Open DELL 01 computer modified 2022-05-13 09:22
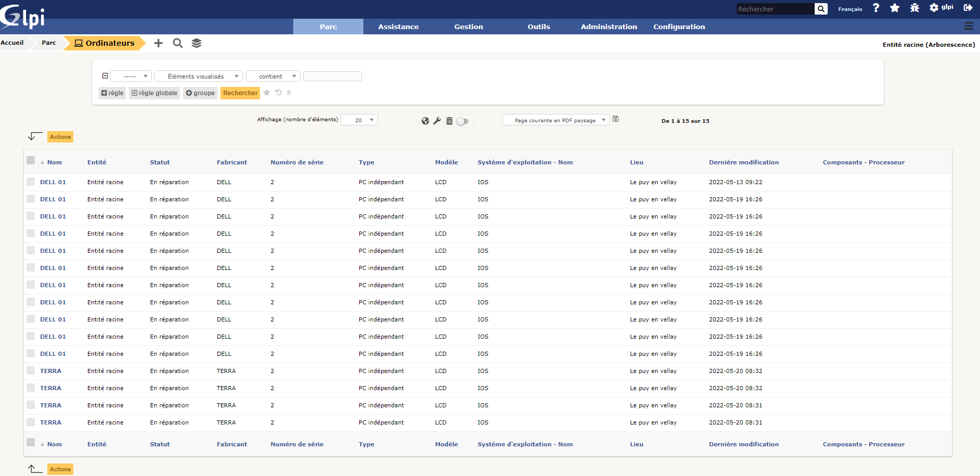Viewport: 980px width, 476px height. coord(53,182)
